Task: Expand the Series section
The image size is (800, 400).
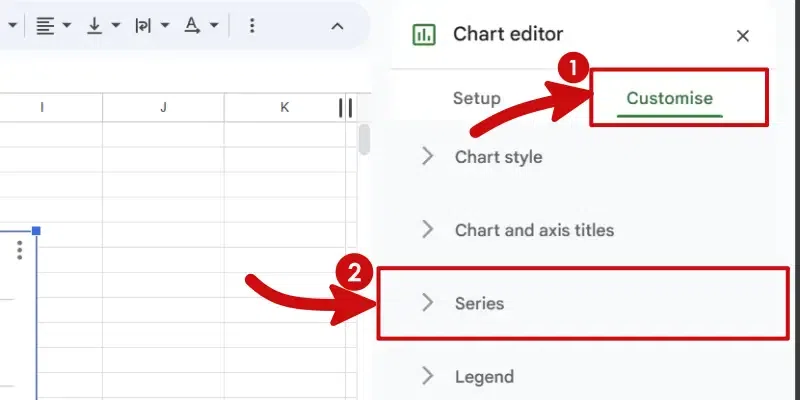Action: pyautogui.click(x=479, y=303)
